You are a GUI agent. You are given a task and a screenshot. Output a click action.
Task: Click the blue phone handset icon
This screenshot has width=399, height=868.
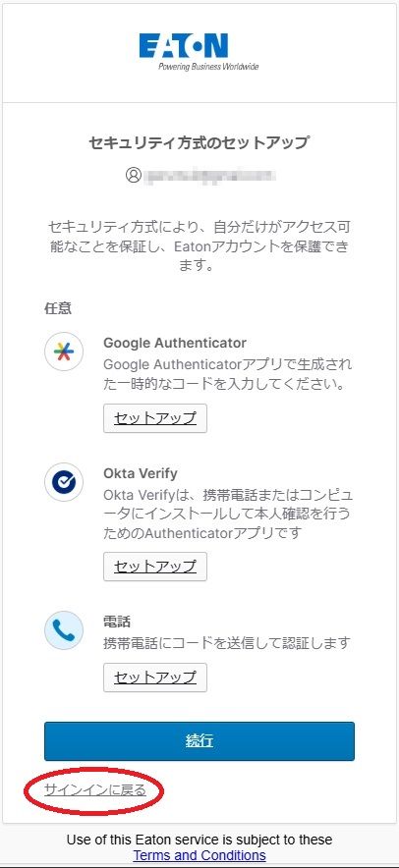[64, 630]
